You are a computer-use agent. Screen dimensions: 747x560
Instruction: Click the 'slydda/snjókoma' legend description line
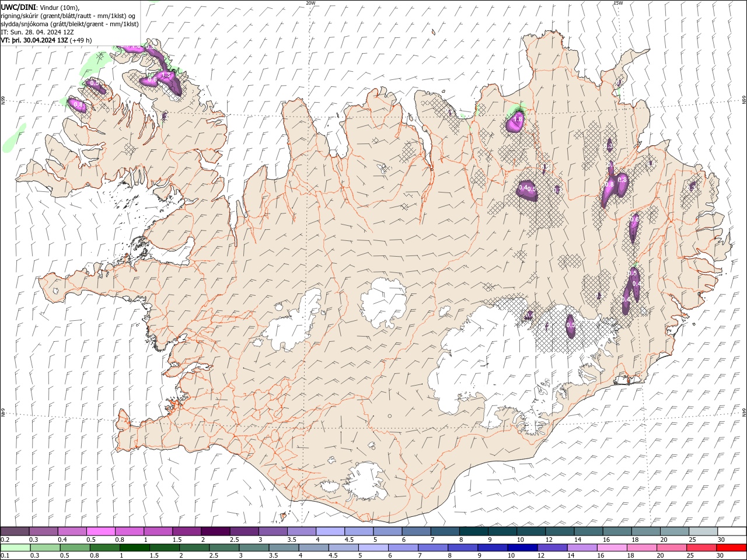click(x=70, y=24)
